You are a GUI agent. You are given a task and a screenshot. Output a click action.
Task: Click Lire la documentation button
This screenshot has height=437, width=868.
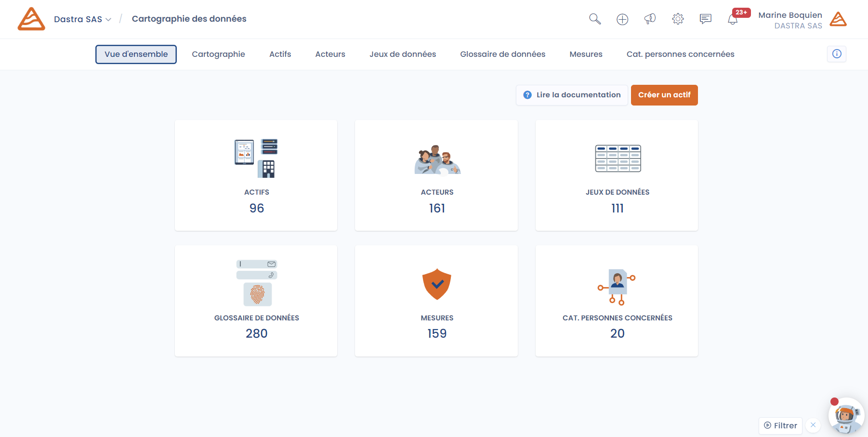coord(572,95)
